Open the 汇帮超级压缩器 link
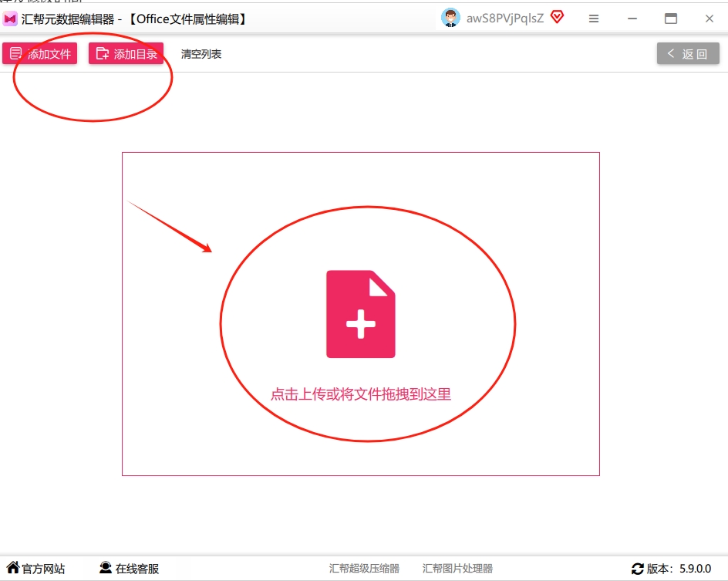The width and height of the screenshot is (728, 581). click(365, 569)
